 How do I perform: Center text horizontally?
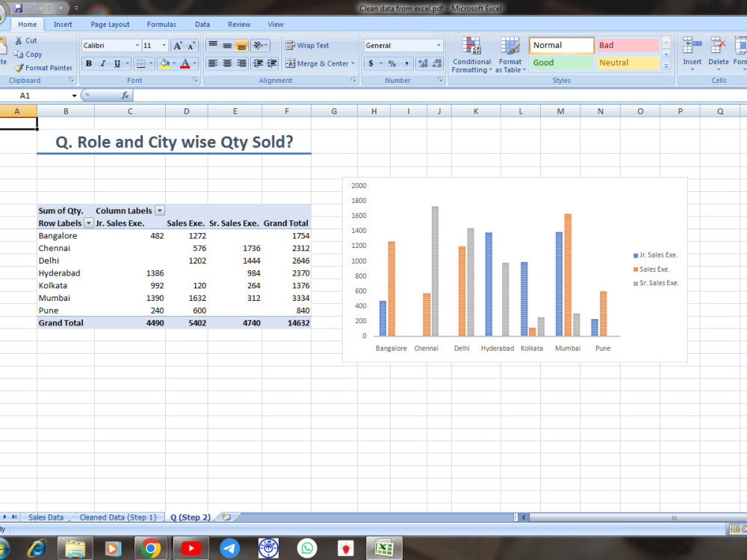[227, 63]
